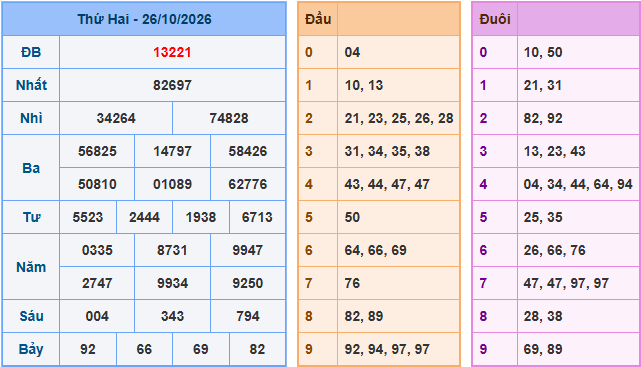Screen dimensions: 641x367
Task: Select the first prize number 82697
Action: (172, 85)
